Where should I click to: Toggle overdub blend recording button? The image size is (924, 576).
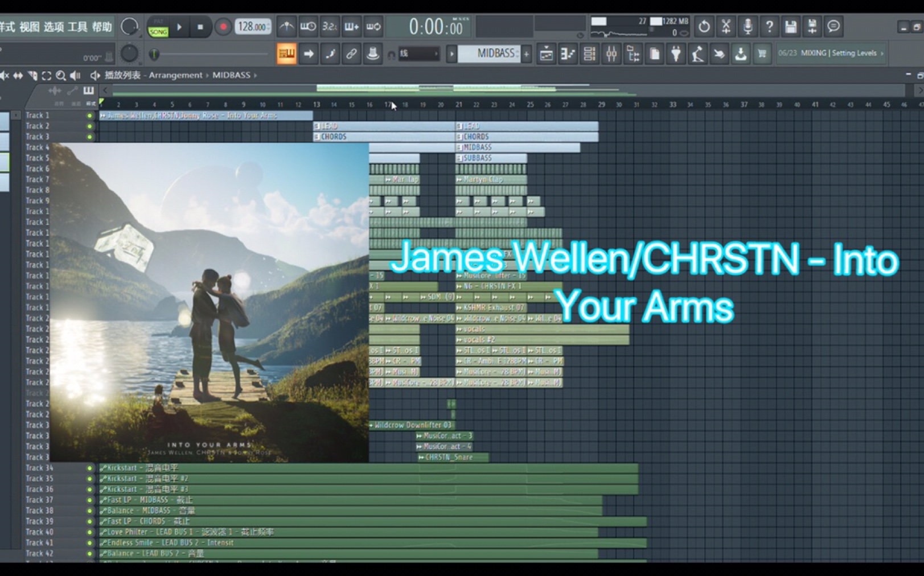[351, 26]
